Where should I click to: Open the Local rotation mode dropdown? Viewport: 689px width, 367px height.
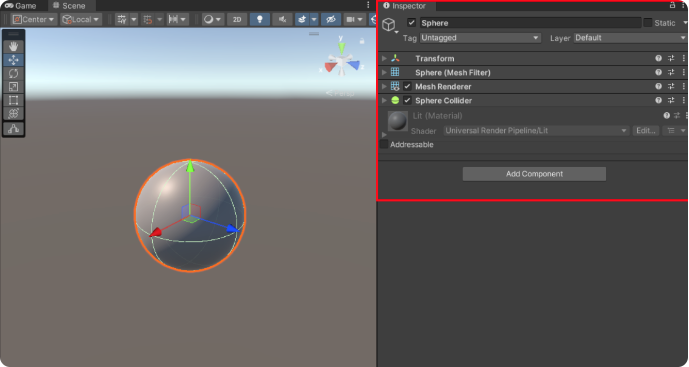point(81,19)
